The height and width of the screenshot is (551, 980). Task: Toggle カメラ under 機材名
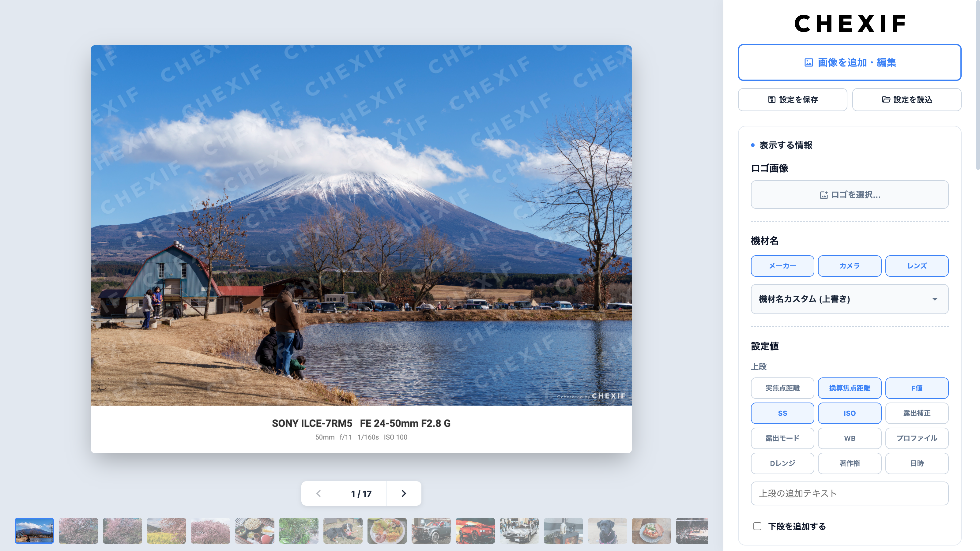point(850,266)
